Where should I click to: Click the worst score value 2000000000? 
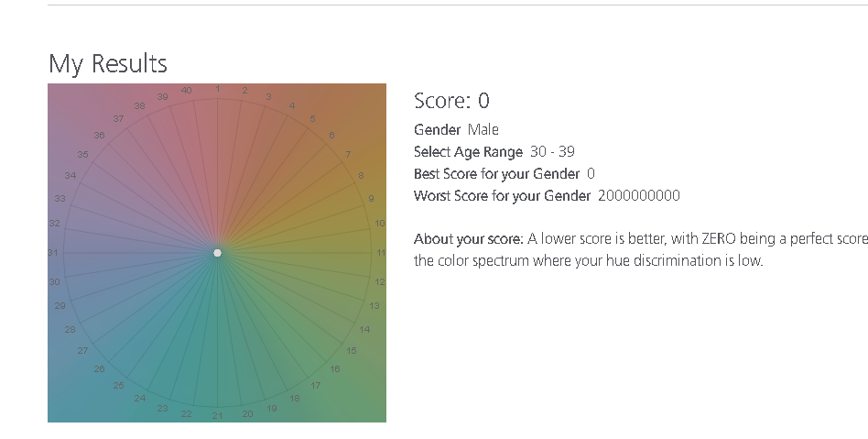pyautogui.click(x=639, y=195)
